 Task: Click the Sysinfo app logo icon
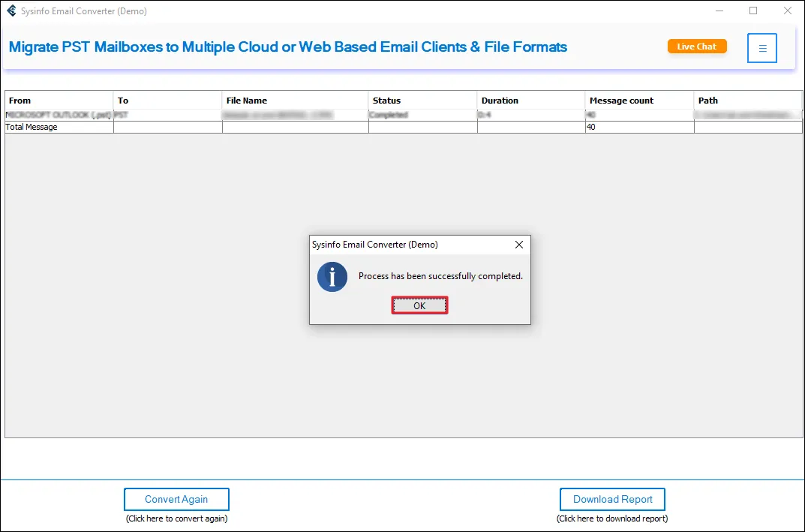(x=11, y=11)
